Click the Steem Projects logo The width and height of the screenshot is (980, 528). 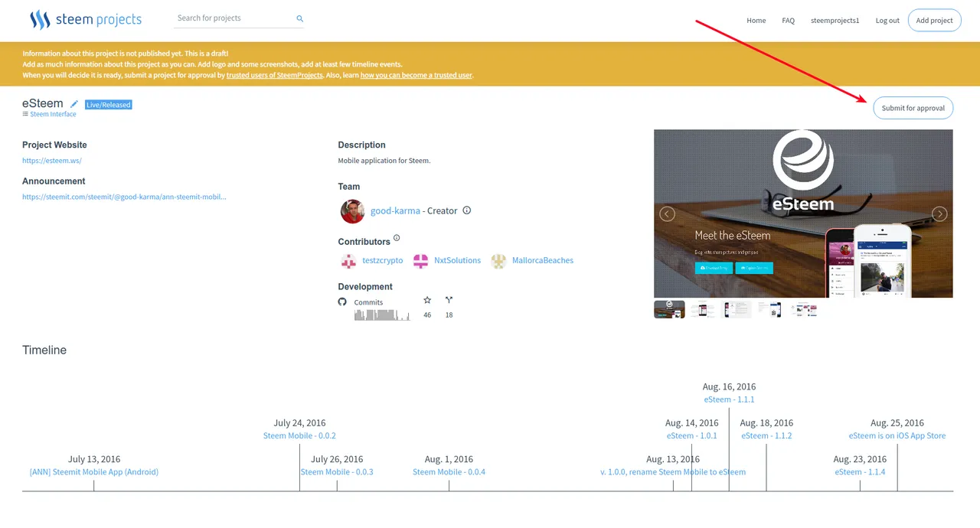click(x=85, y=19)
